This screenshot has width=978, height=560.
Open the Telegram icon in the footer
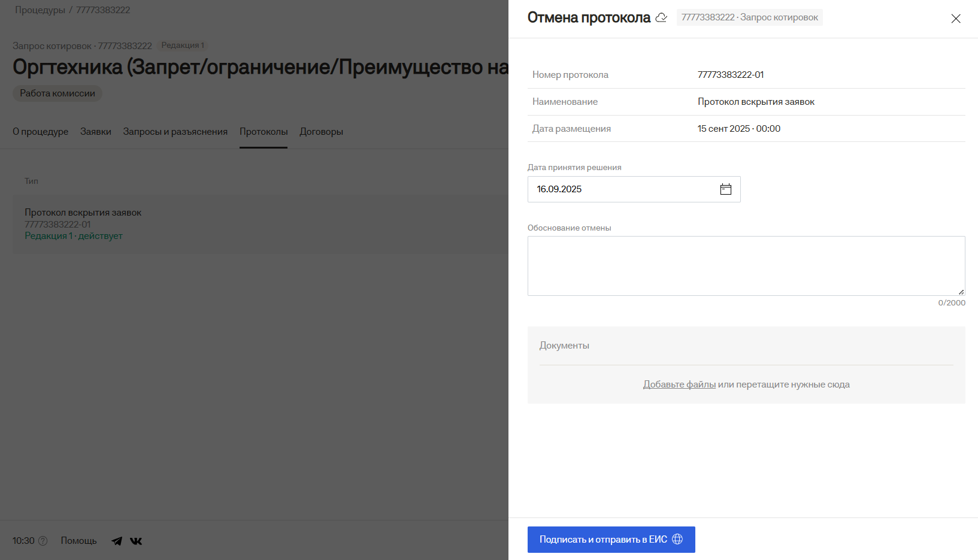pyautogui.click(x=117, y=541)
